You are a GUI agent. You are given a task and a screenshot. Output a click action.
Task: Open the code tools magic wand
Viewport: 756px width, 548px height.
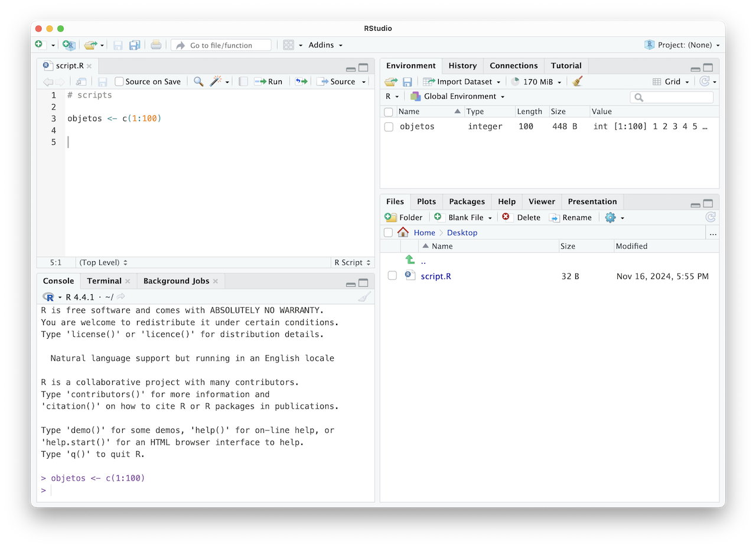(x=216, y=82)
